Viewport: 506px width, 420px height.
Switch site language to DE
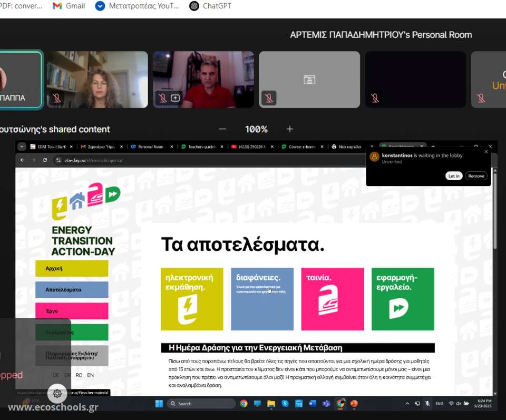[x=56, y=375]
